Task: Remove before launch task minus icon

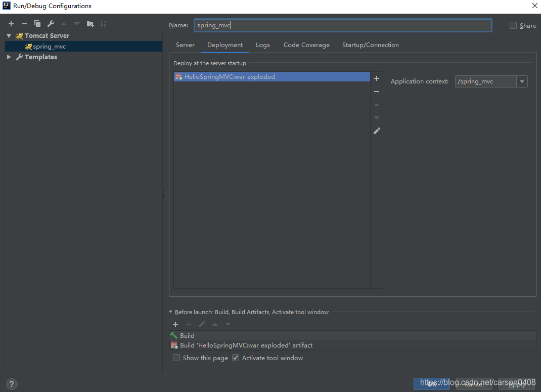Action: point(189,324)
